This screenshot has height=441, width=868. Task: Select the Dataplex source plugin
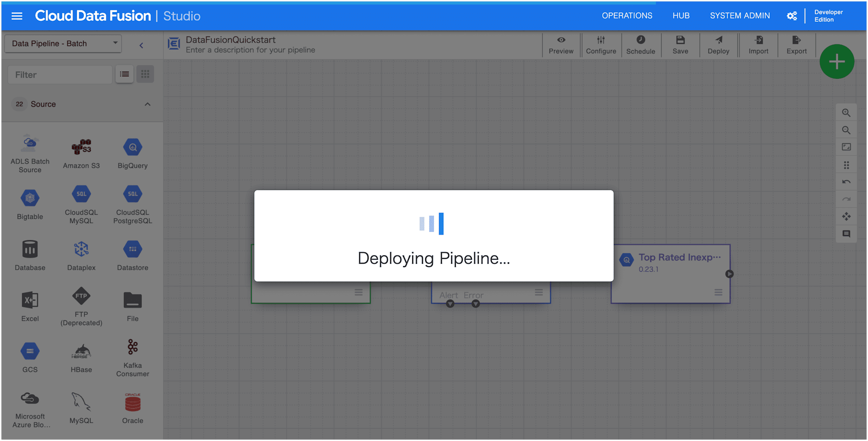(x=81, y=256)
